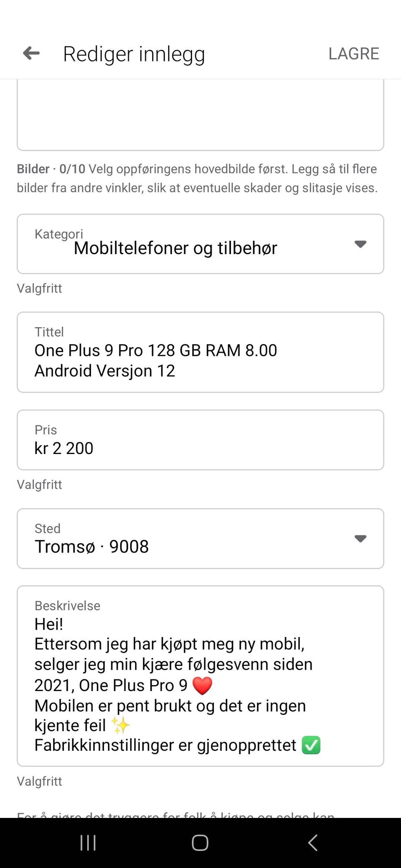Place cursor on the Hei! line
The width and height of the screenshot is (401, 868).
[x=49, y=624]
